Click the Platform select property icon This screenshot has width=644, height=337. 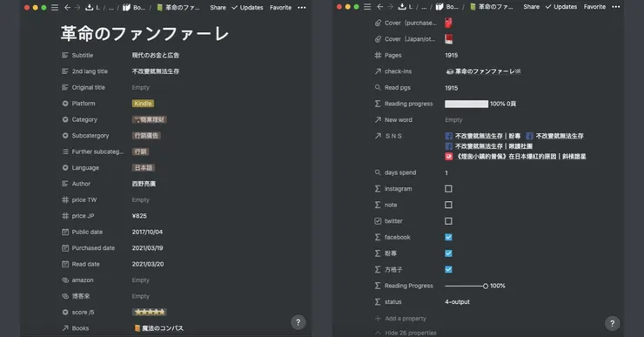click(65, 104)
